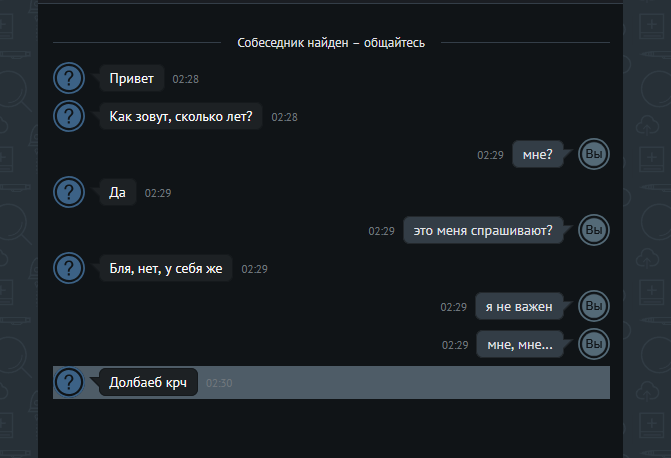The height and width of the screenshot is (458, 671).
Task: Select the "мне, мне..." message bubble
Action: coord(520,344)
